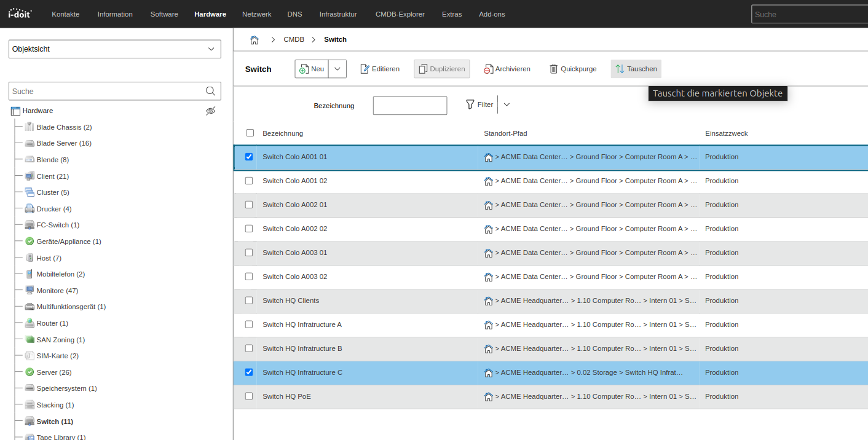Viewport: 868px width, 440px height.
Task: Sort by Standort-Pfad column header
Action: click(x=505, y=133)
